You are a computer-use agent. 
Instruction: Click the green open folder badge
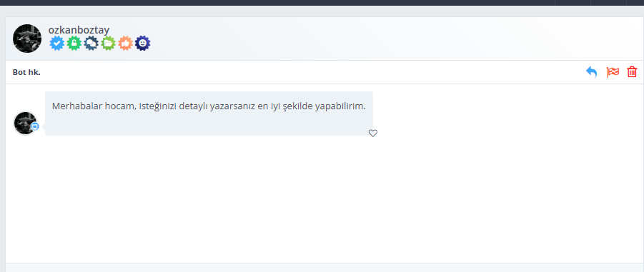pos(108,43)
